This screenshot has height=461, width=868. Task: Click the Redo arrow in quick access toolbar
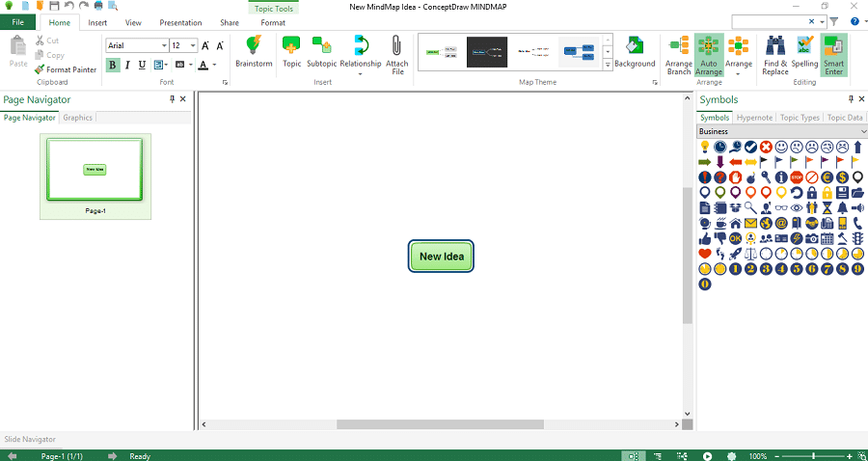(84, 6)
